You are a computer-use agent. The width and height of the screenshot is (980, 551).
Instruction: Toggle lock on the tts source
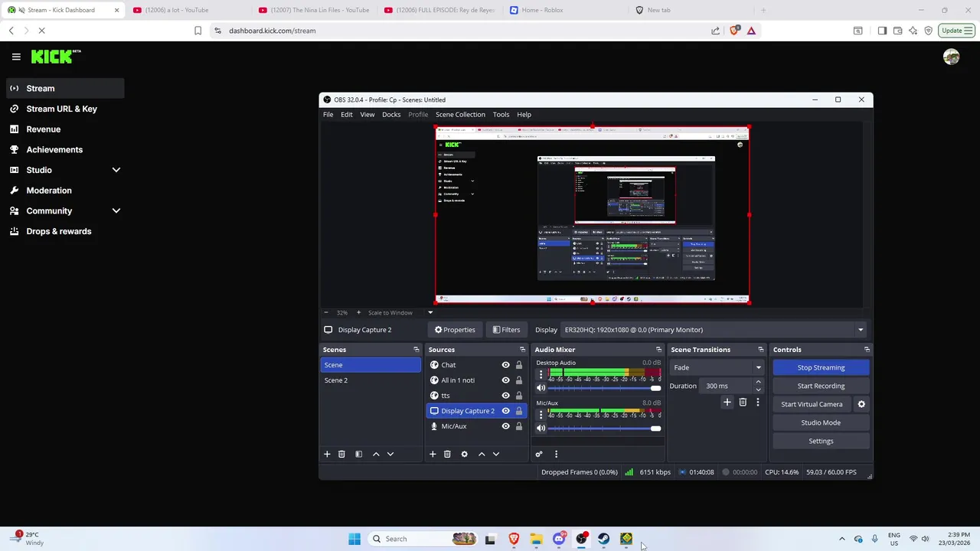point(518,396)
